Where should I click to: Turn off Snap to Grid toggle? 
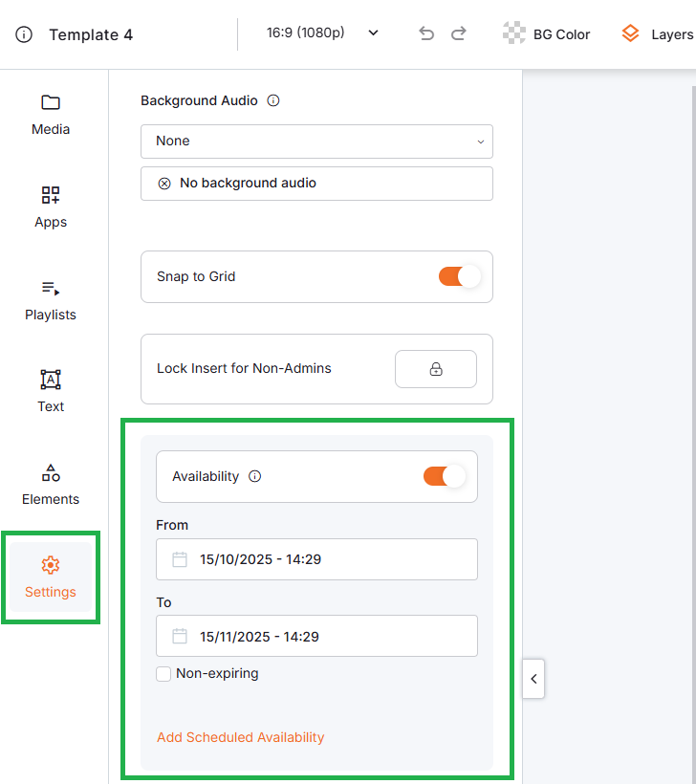459,276
